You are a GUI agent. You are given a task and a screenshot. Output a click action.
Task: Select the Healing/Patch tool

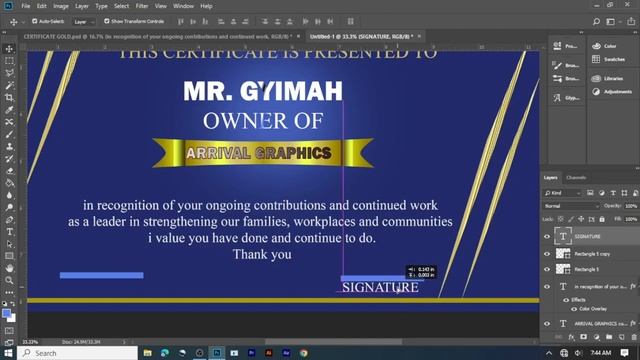pyautogui.click(x=9, y=122)
